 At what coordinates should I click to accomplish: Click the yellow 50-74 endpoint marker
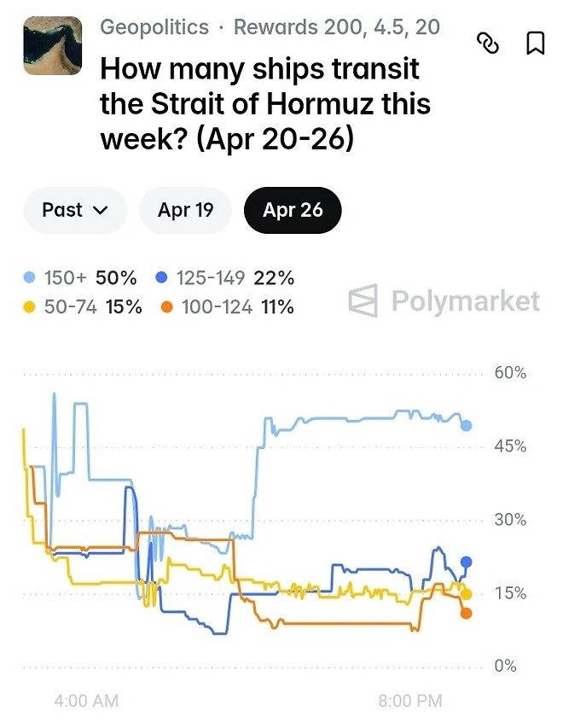click(466, 594)
